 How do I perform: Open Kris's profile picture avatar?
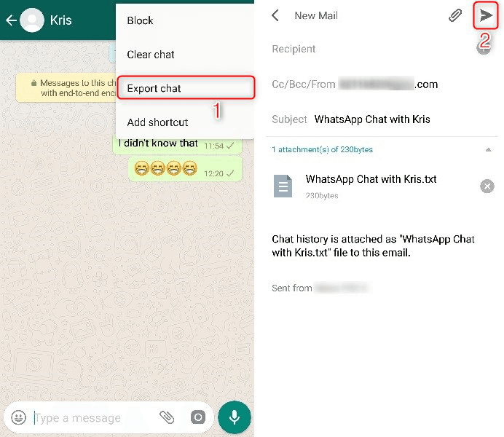[32, 20]
